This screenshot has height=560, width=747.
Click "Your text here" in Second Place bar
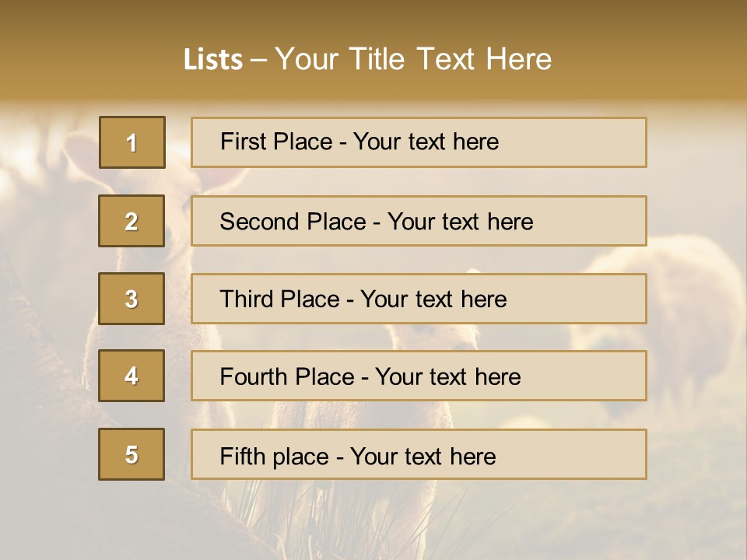(x=460, y=222)
